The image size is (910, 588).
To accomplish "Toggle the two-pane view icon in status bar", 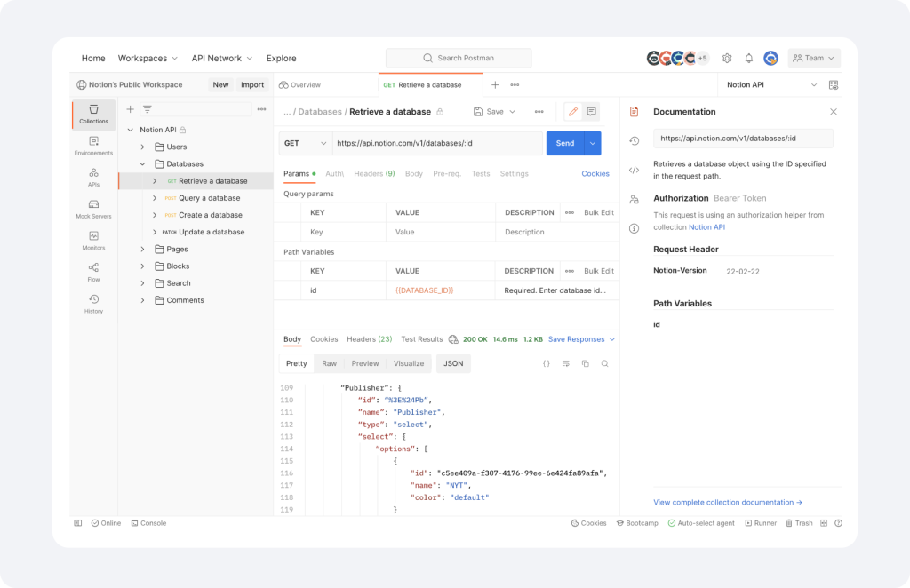I will [824, 523].
